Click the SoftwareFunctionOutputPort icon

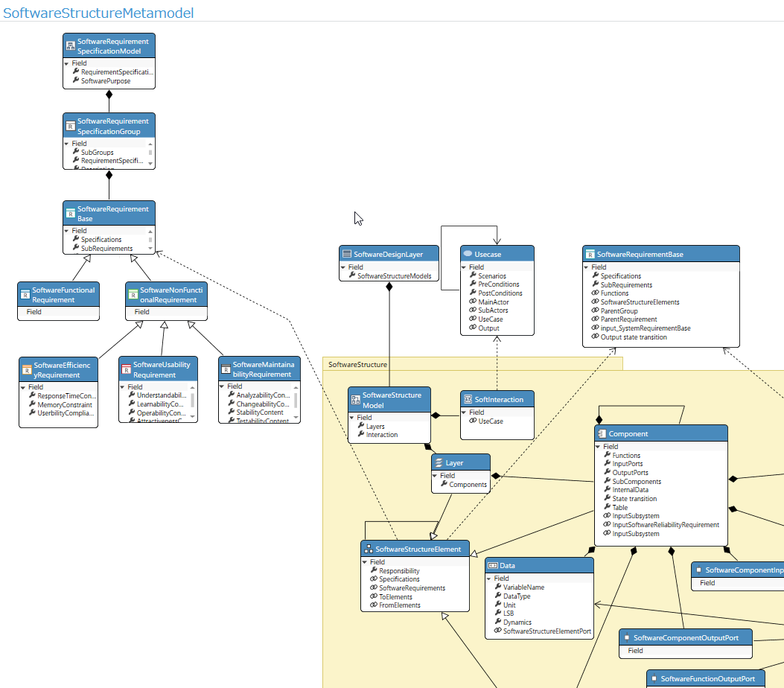point(654,678)
